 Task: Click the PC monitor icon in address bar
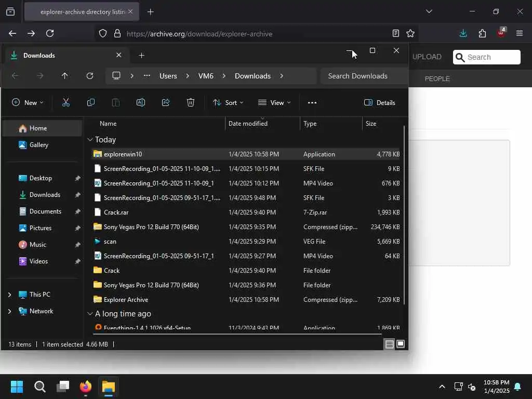click(116, 76)
